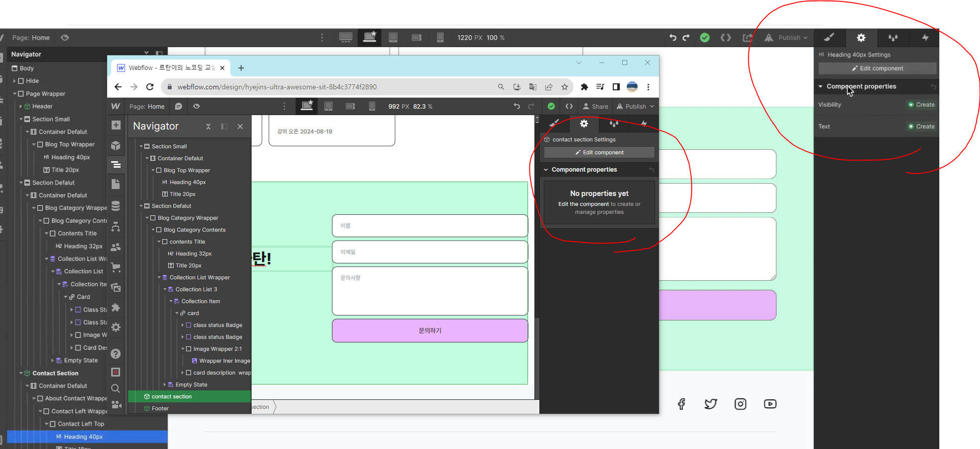
Task: Expand Hide item in background Navigator
Action: (x=15, y=81)
